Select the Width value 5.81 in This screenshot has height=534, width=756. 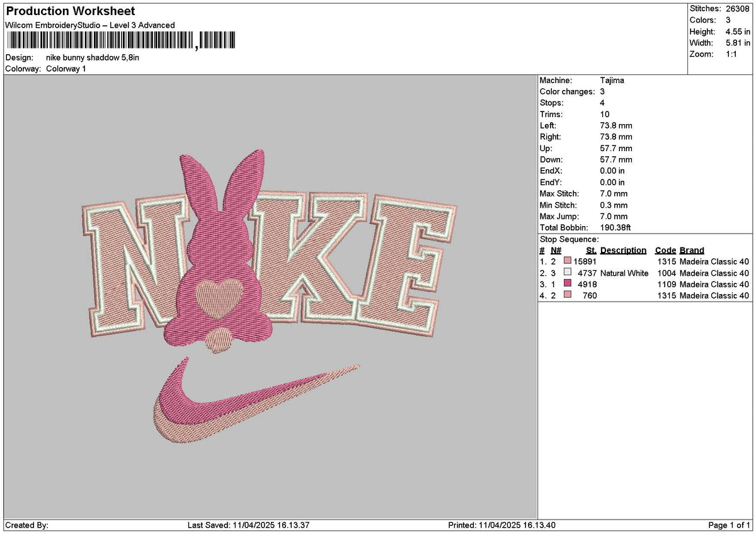(738, 43)
